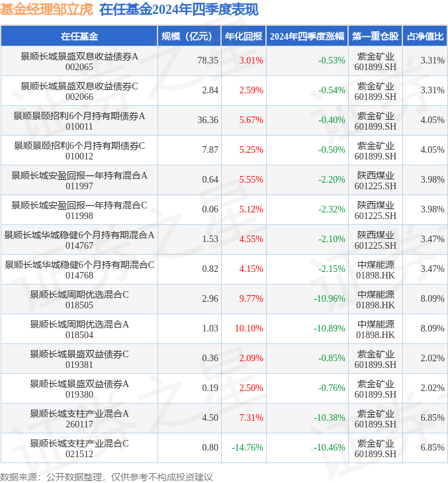Click quarterly change -2.15%
This screenshot has height=483, width=448.
(x=332, y=269)
